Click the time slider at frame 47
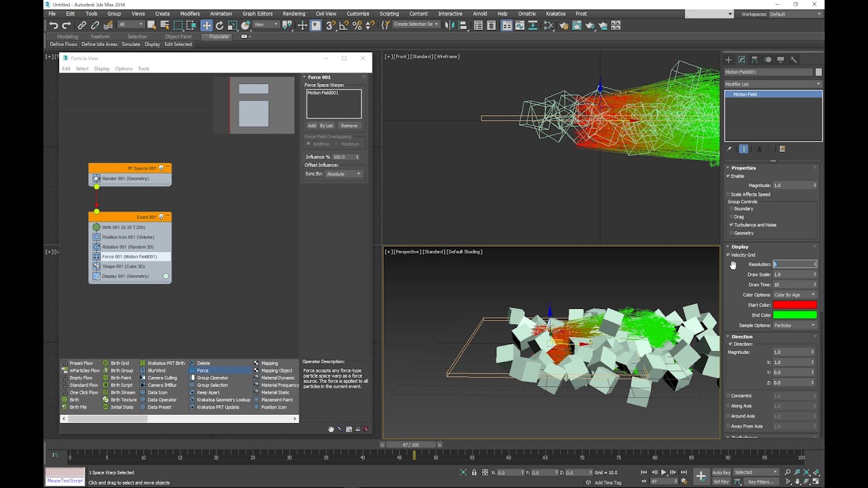Viewport: 868px width, 488px height. tap(410, 445)
